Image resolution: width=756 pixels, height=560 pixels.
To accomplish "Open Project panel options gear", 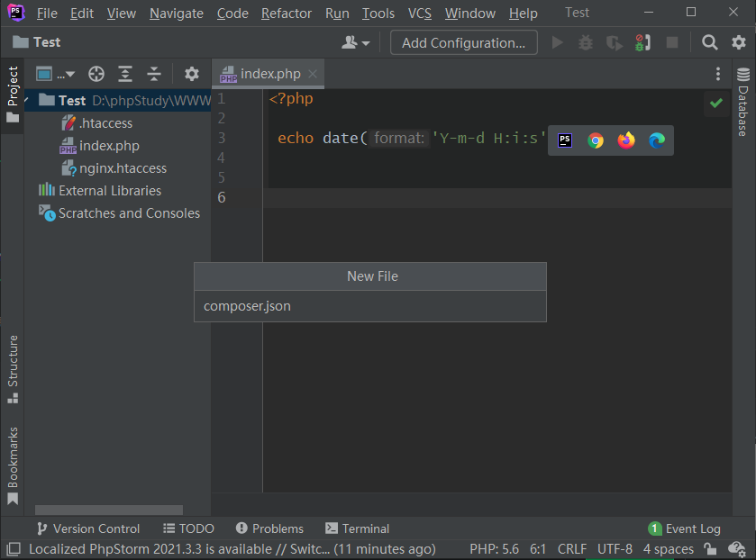I will pos(192,74).
